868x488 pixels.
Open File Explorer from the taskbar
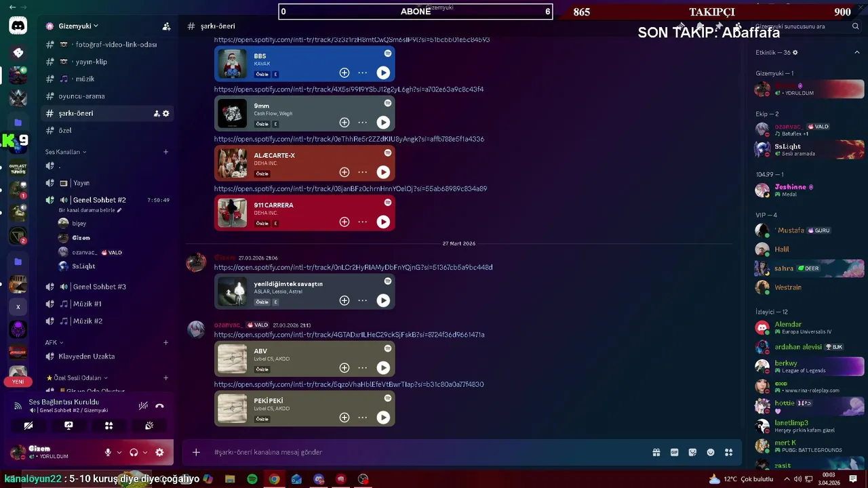[x=230, y=479]
